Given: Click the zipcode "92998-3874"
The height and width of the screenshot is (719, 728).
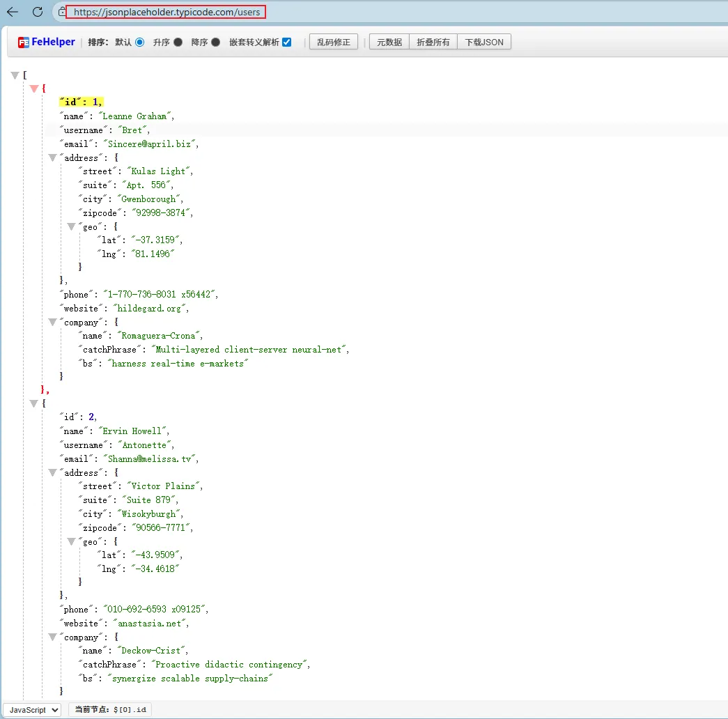Looking at the screenshot, I should (x=161, y=212).
